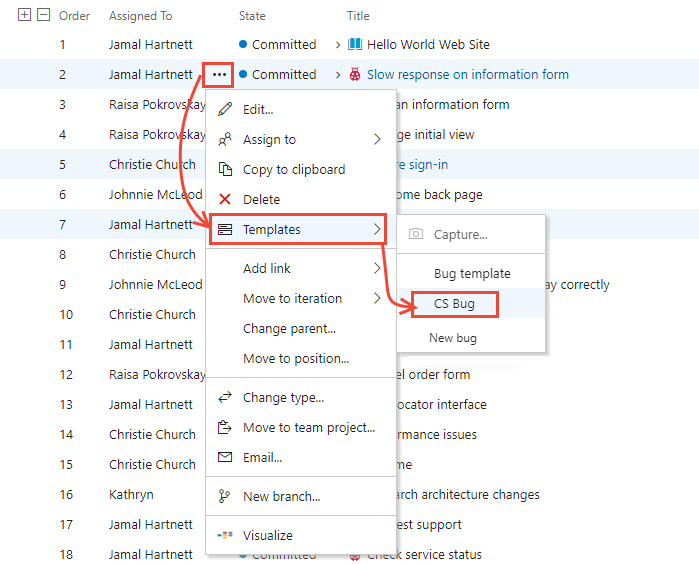Sort by the Order column header
This screenshot has width=699, height=564.
[74, 16]
